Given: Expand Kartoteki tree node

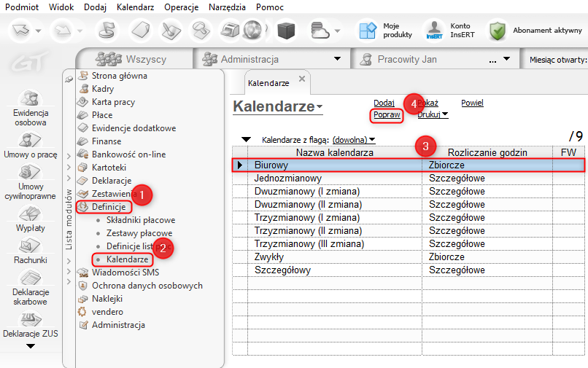Looking at the screenshot, I should click(x=69, y=167).
